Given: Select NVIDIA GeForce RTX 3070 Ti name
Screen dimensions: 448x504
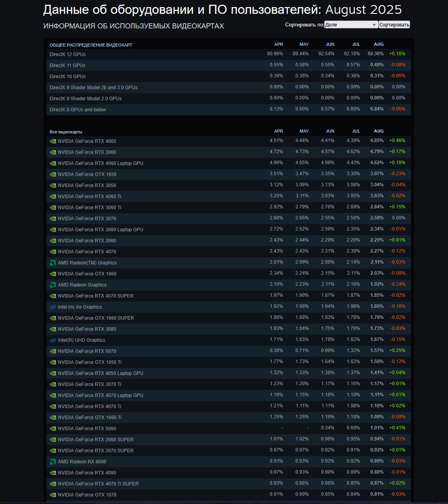Looking at the screenshot, I should coord(90,384).
